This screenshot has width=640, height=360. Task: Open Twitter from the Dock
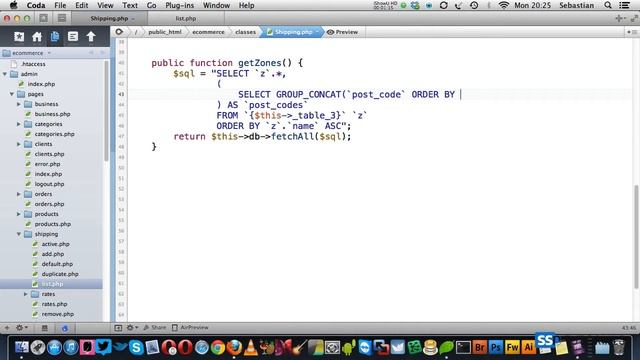click(x=103, y=347)
